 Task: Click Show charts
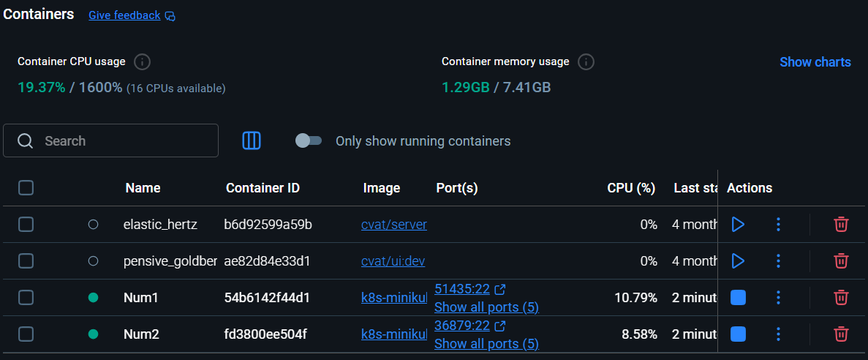click(x=815, y=62)
